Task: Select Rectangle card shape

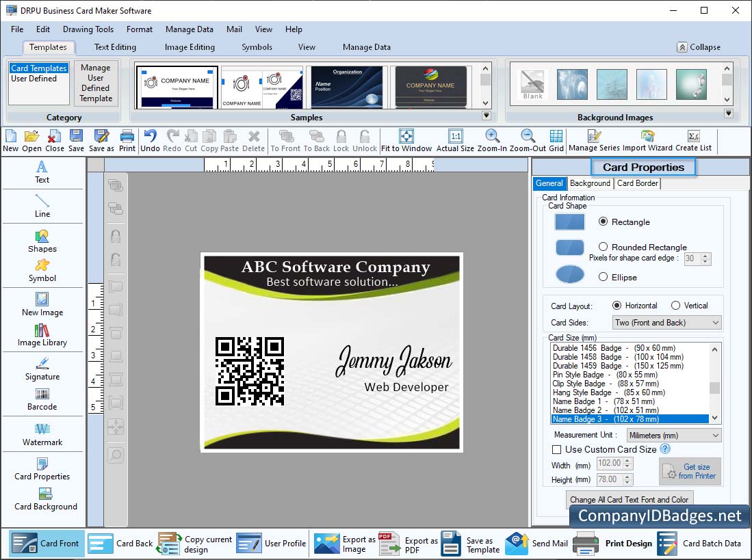Action: point(603,222)
